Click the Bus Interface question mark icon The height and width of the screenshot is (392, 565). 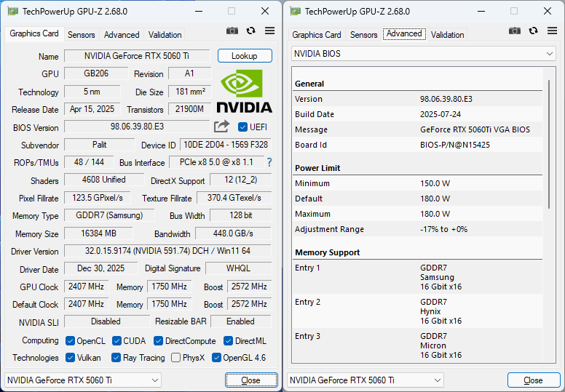click(269, 162)
